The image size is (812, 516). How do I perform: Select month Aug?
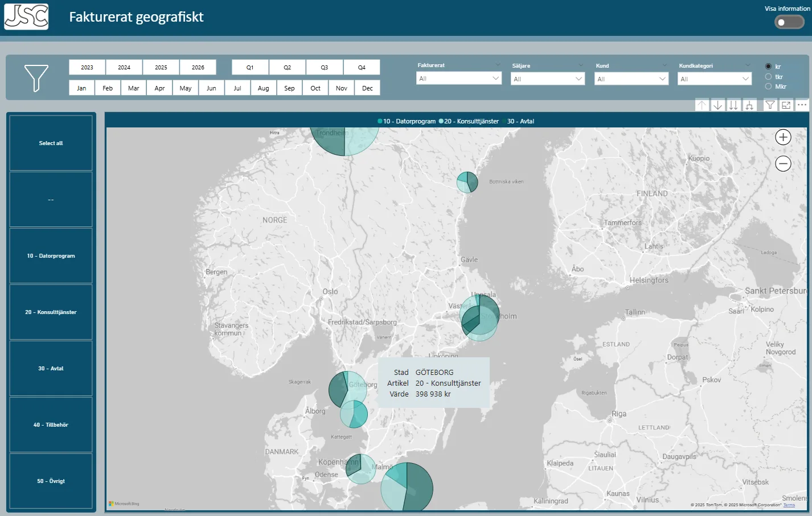(x=264, y=88)
